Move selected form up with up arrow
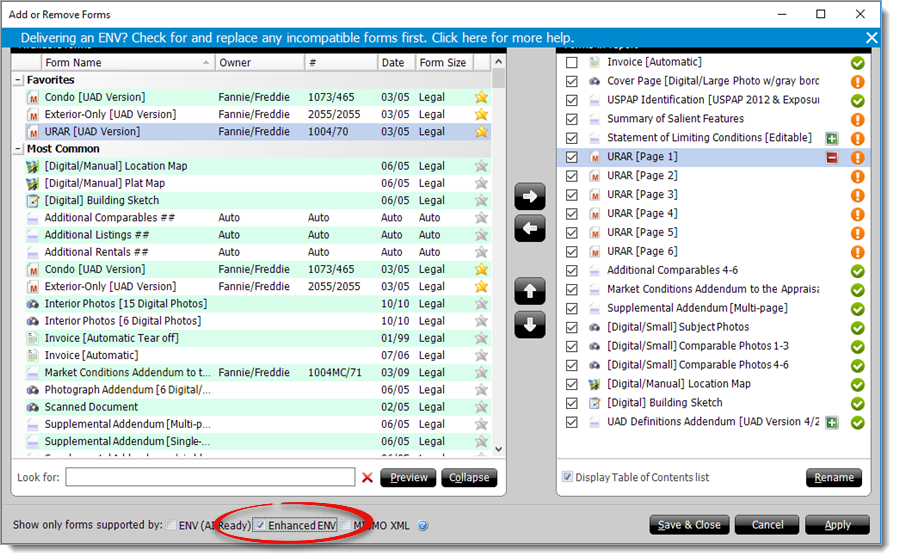Viewport: 897px width, 560px height. tap(529, 291)
